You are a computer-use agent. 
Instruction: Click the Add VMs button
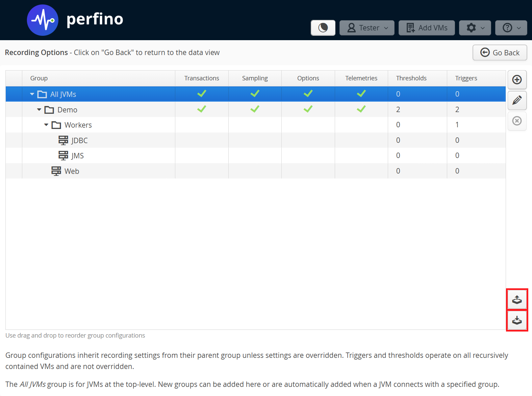(427, 28)
